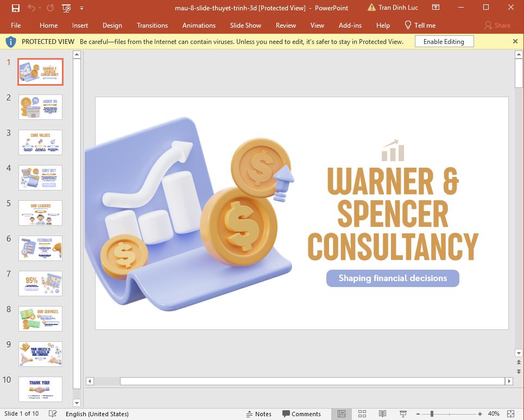The height and width of the screenshot is (420, 524).
Task: Activate Tell me search box
Action: point(424,25)
